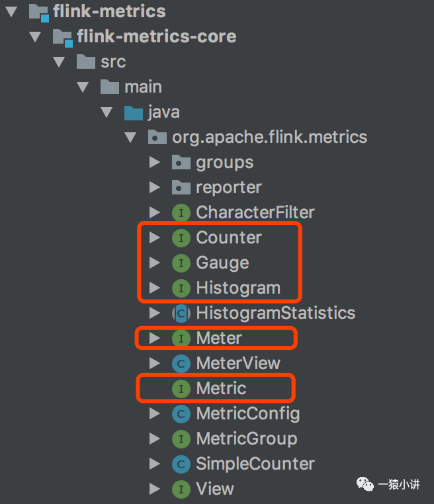Click the SimpleCounter class icon
Image resolution: width=434 pixels, height=504 pixels.
coord(181,464)
